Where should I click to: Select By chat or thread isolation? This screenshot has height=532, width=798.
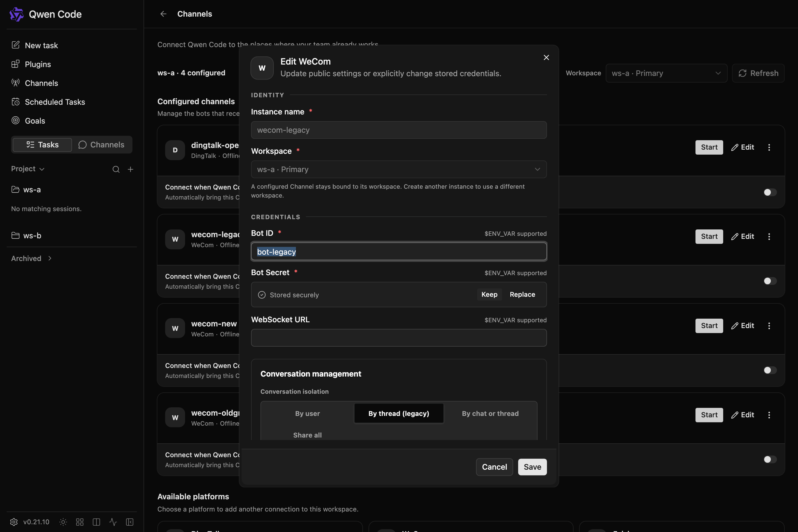(490, 413)
